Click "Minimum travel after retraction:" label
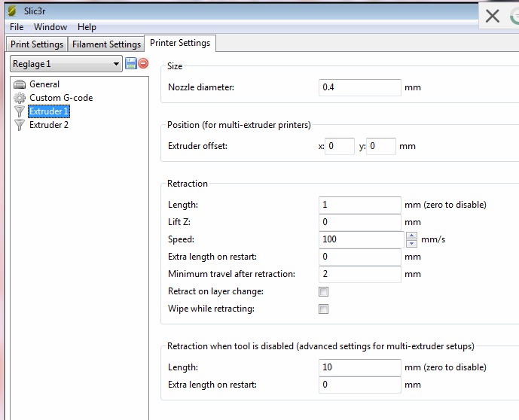 pyautogui.click(x=231, y=274)
